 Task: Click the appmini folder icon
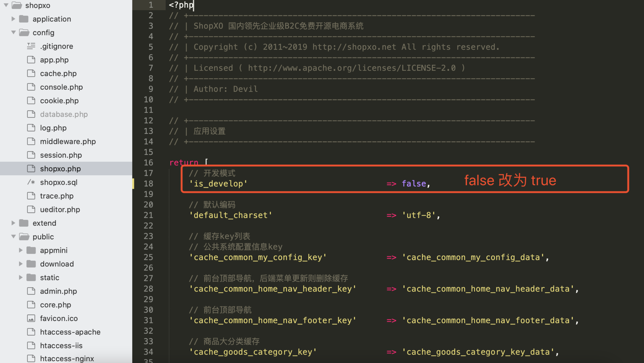31,250
